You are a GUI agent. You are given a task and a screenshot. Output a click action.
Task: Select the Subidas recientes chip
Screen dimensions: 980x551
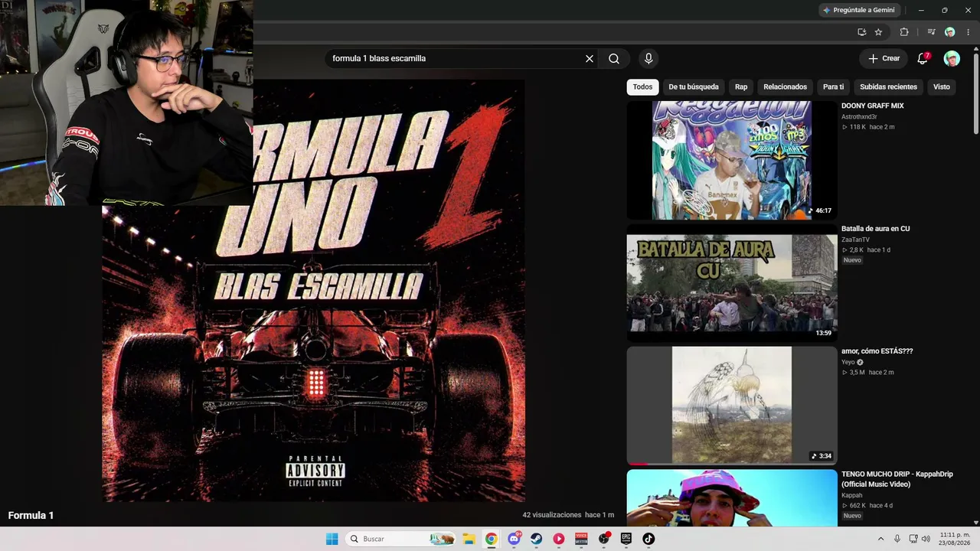click(x=888, y=87)
